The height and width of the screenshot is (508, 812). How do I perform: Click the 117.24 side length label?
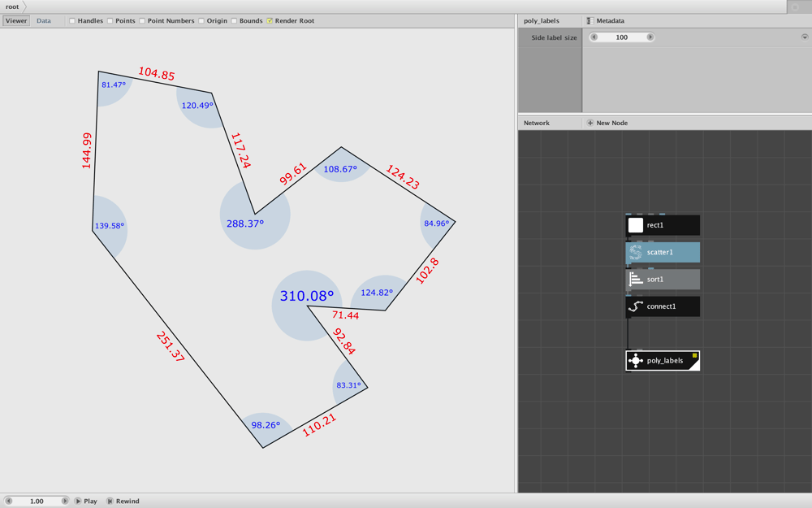[x=240, y=150]
